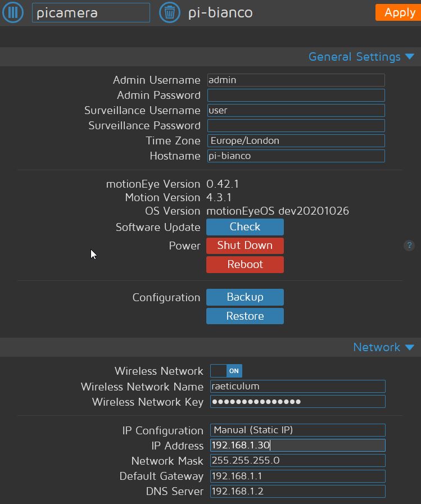
Task: Check for a software update
Action: click(x=245, y=227)
